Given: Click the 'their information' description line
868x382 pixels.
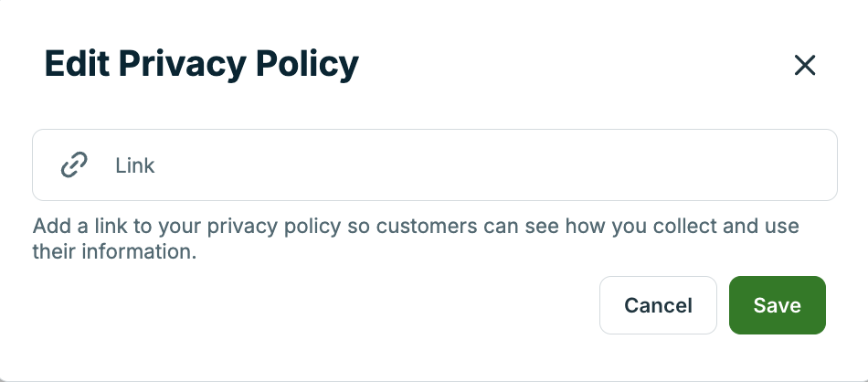Looking at the screenshot, I should point(114,251).
